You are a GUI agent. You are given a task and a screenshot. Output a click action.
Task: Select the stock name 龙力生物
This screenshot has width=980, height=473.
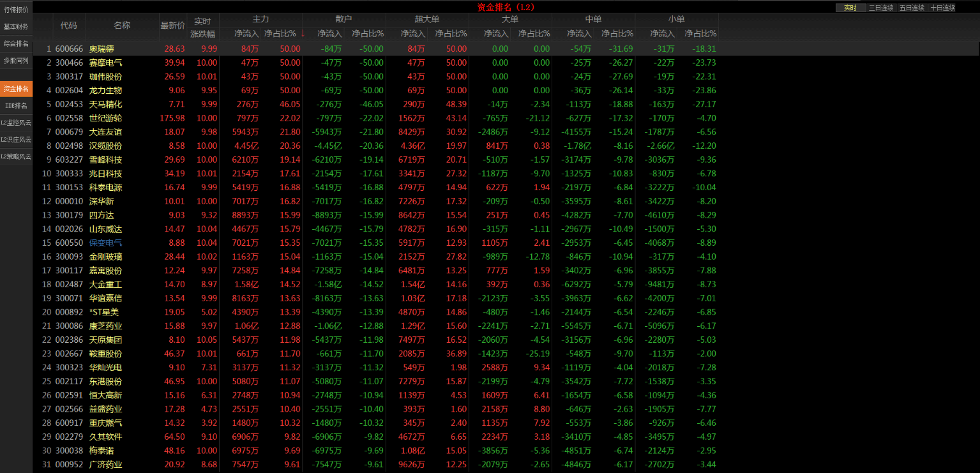[106, 91]
